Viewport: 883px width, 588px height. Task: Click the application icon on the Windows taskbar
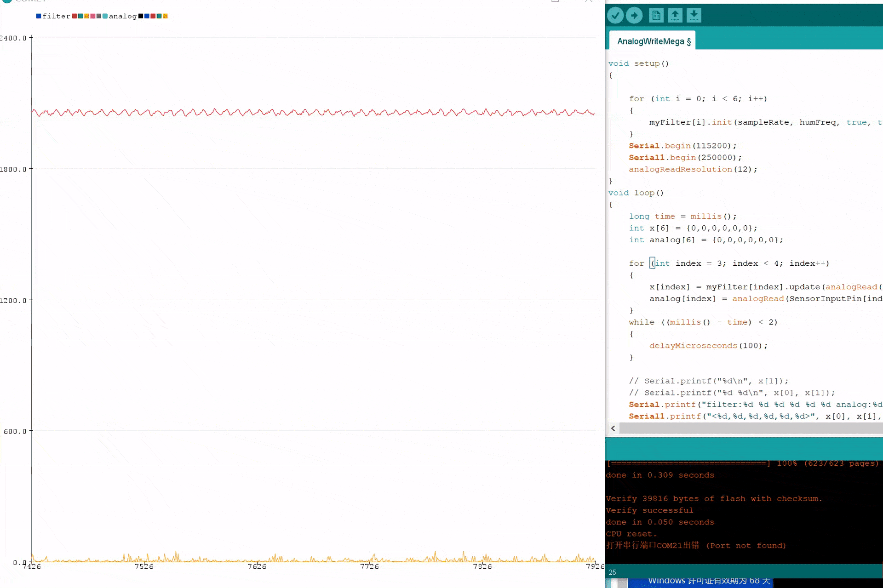[618, 583]
